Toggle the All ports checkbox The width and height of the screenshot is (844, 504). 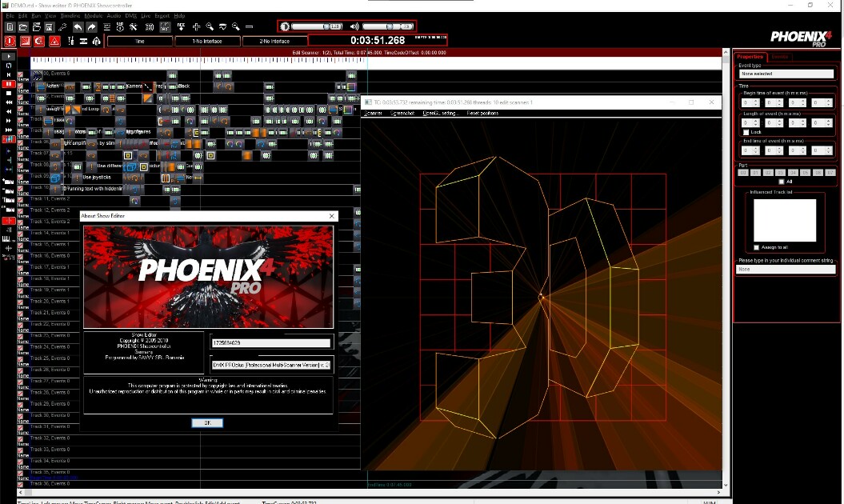coord(782,182)
